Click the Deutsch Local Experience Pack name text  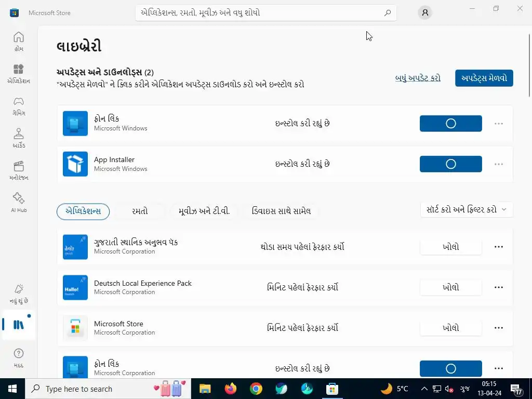tap(143, 283)
